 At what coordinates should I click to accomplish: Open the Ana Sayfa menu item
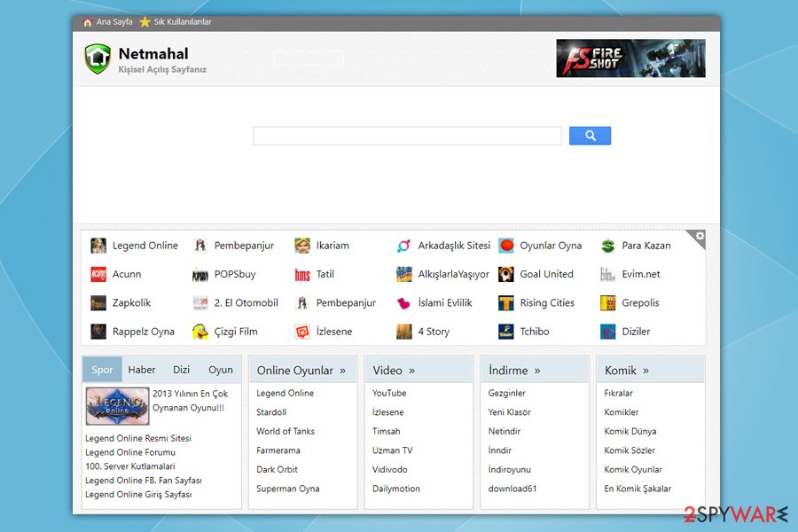[x=114, y=22]
